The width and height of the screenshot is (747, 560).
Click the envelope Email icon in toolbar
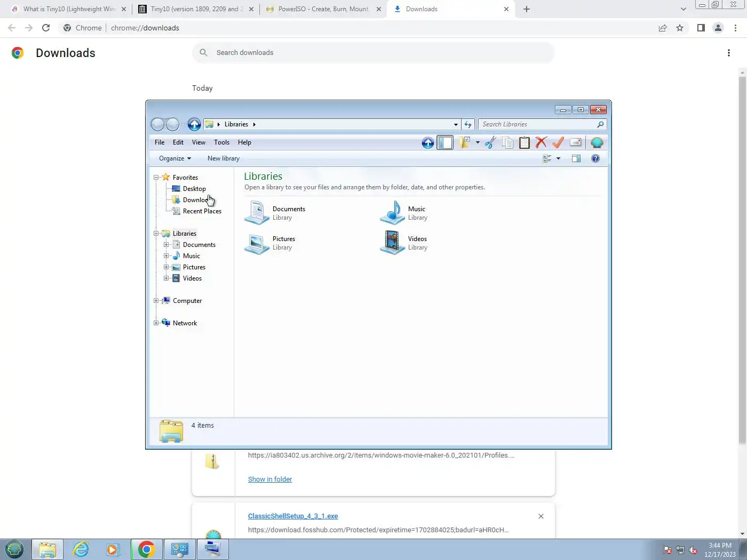(575, 142)
